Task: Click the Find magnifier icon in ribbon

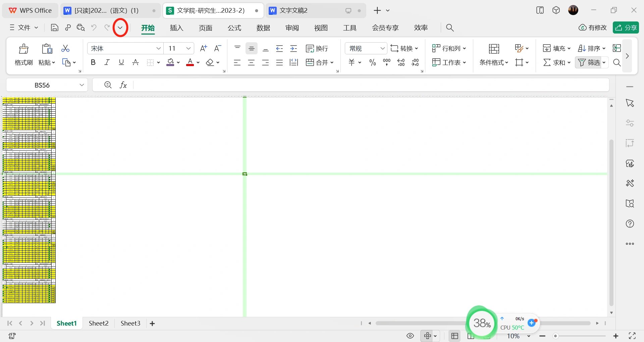Action: click(617, 62)
